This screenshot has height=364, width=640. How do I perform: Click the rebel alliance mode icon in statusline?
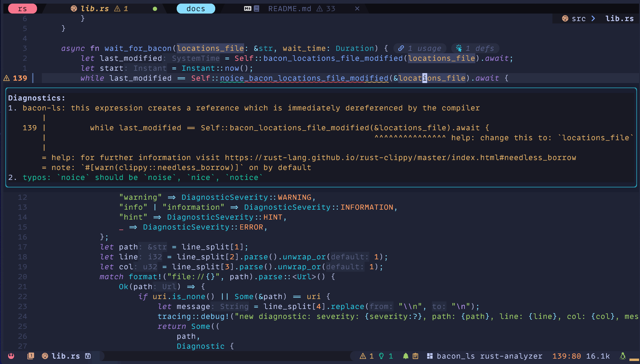(11, 356)
